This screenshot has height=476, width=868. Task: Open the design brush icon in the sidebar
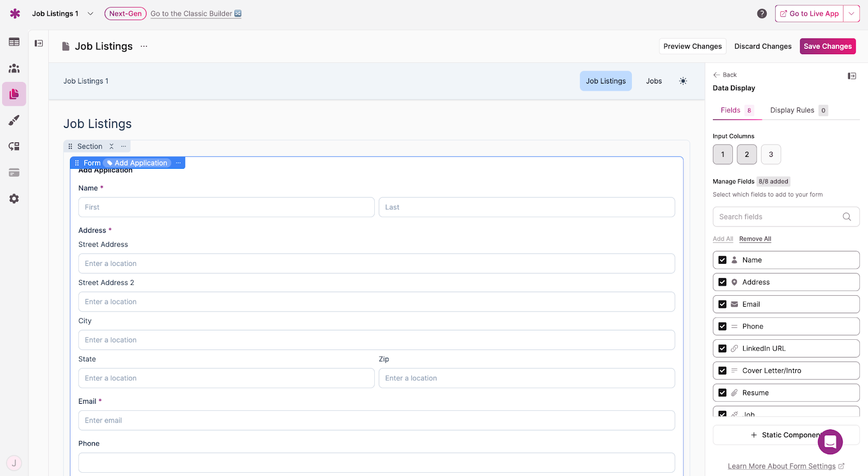coord(14,120)
